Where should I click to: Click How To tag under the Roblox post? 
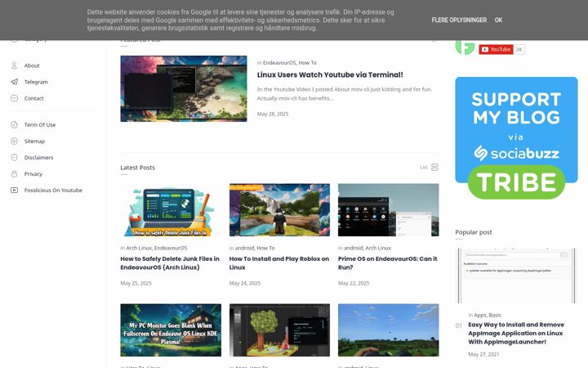(x=265, y=248)
